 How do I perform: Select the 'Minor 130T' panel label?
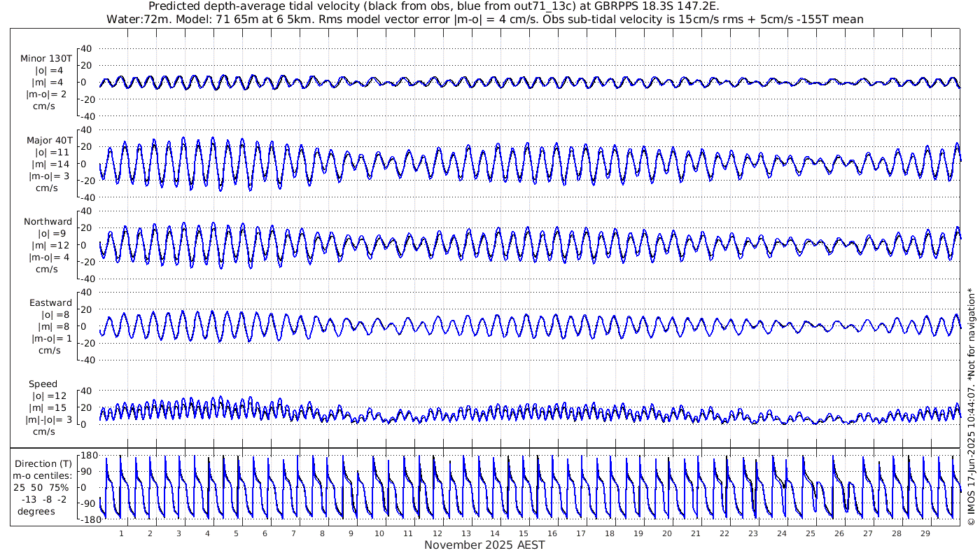click(x=46, y=59)
